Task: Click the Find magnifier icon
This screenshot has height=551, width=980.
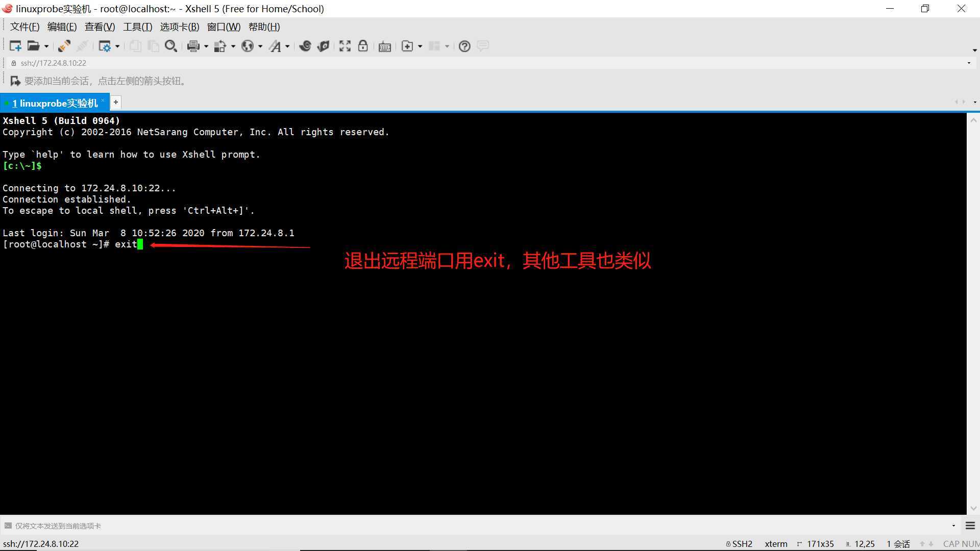Action: 171,46
